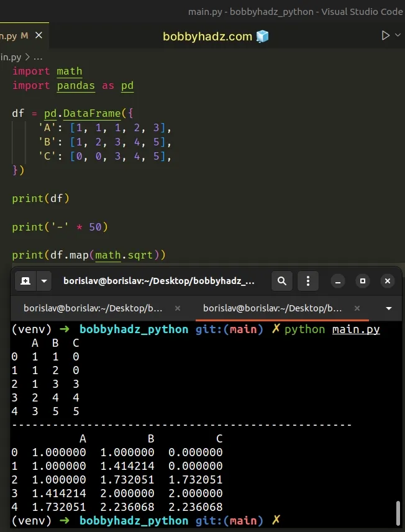Click the bobbyhadz.com title text
This screenshot has width=405, height=532.
(207, 36)
